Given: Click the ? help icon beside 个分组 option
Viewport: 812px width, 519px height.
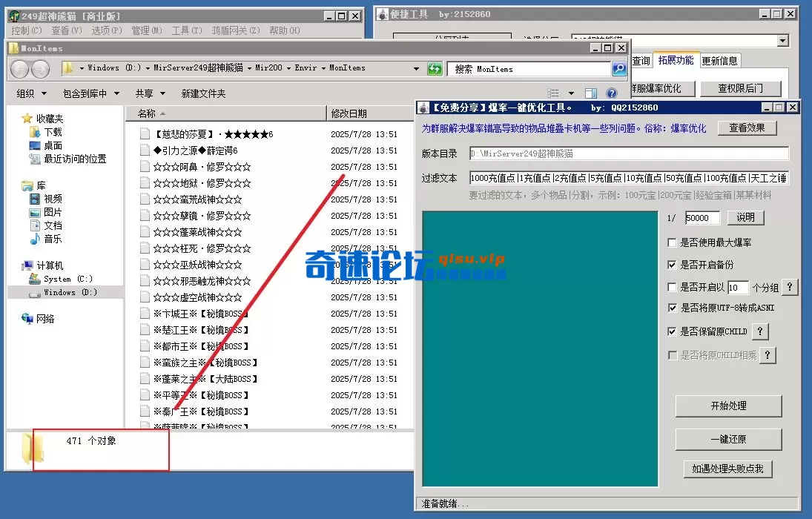Looking at the screenshot, I should 789,288.
